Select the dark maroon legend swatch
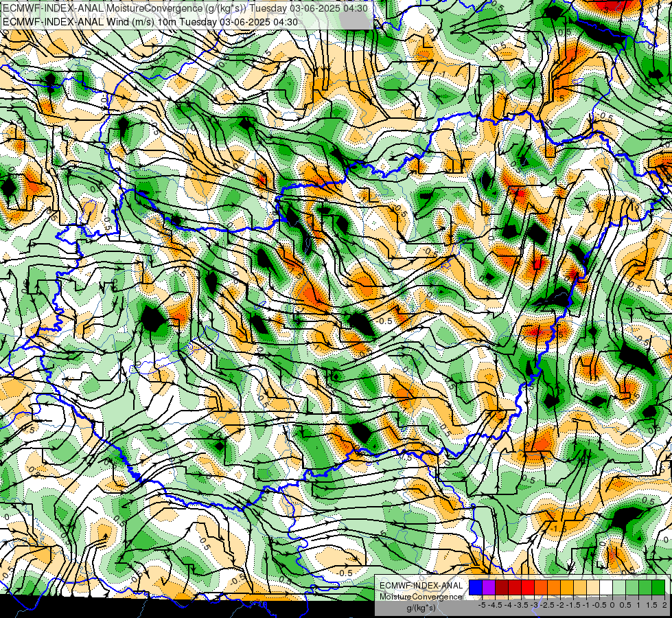 (502, 587)
